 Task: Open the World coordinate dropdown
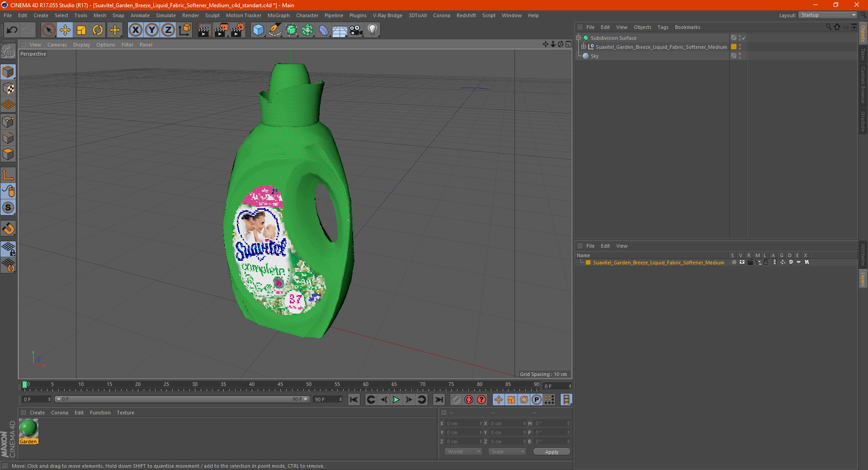pos(463,452)
